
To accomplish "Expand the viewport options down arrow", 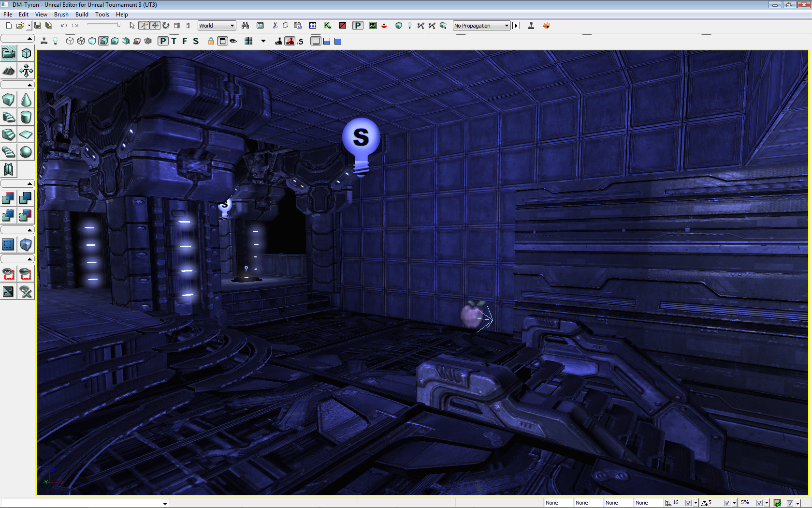I will pos(263,41).
